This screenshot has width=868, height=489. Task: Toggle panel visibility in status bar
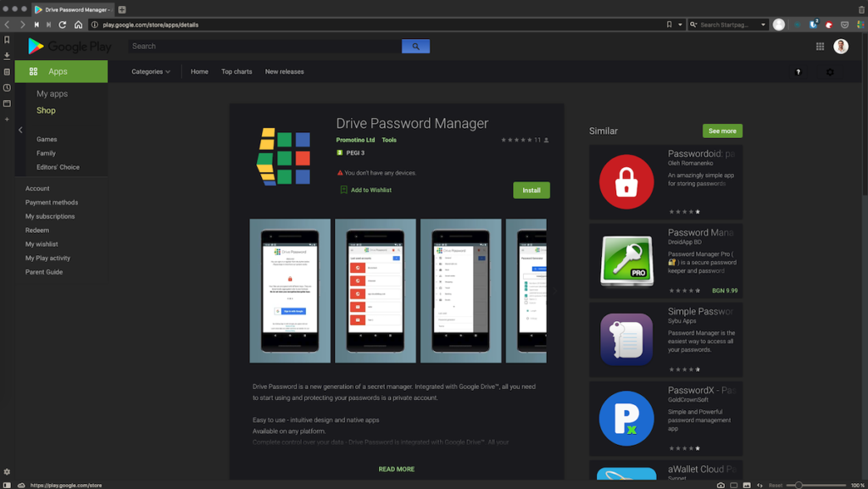tap(7, 485)
